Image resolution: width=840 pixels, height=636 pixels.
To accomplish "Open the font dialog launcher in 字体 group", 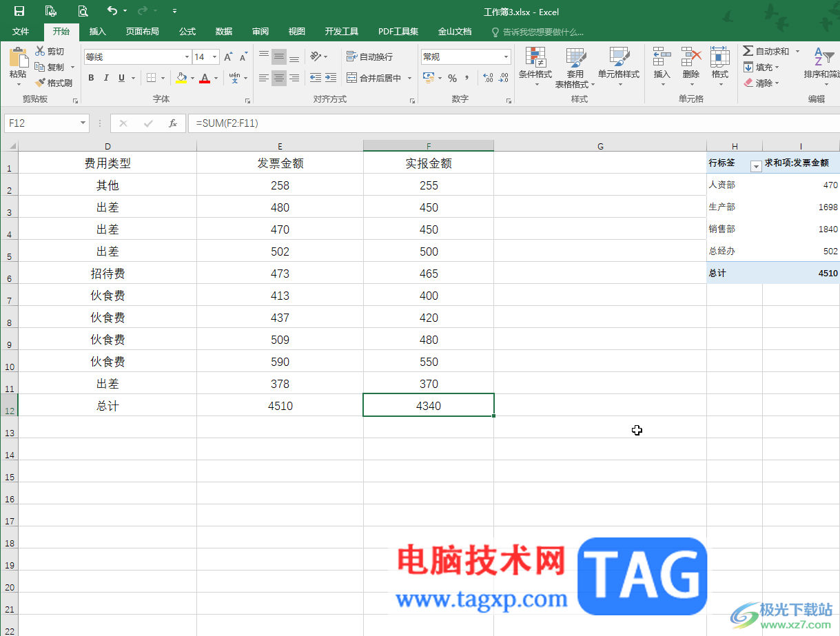I will [x=248, y=101].
